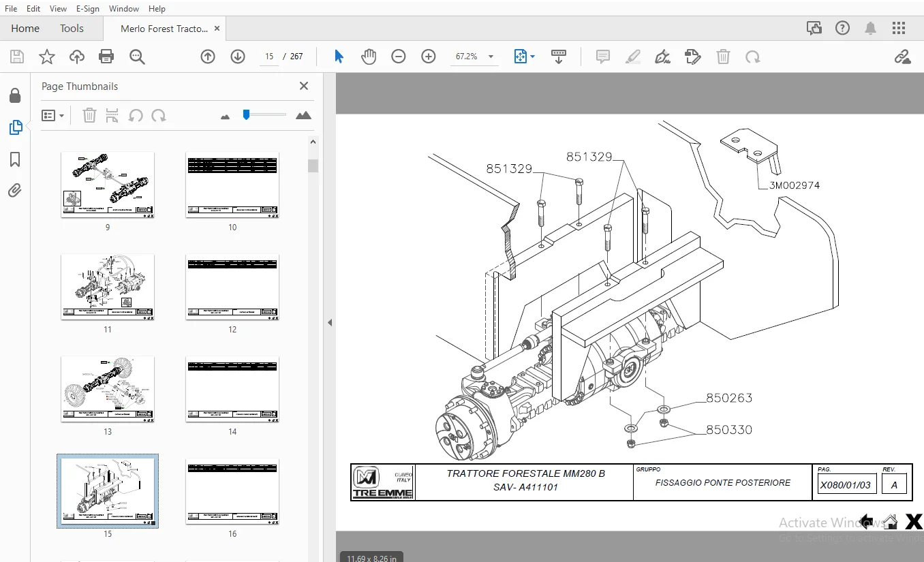
Task: Select page 13 thumbnail
Action: [108, 389]
